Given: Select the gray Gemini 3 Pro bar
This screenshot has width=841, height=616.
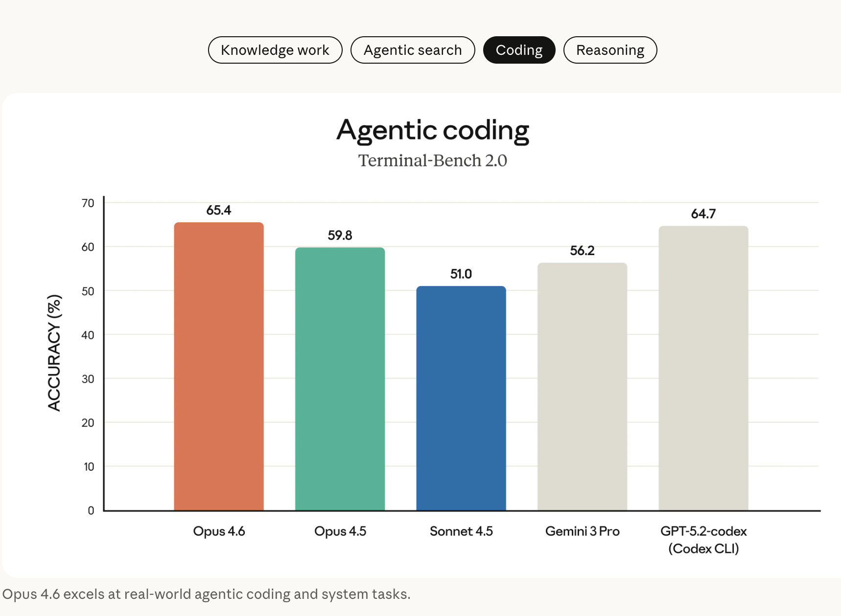Looking at the screenshot, I should pos(582,387).
